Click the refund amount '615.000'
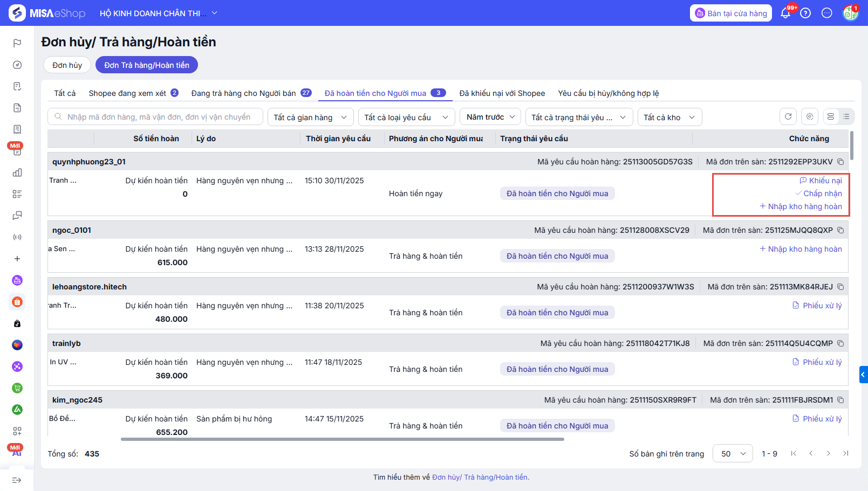The width and height of the screenshot is (868, 491). click(173, 262)
